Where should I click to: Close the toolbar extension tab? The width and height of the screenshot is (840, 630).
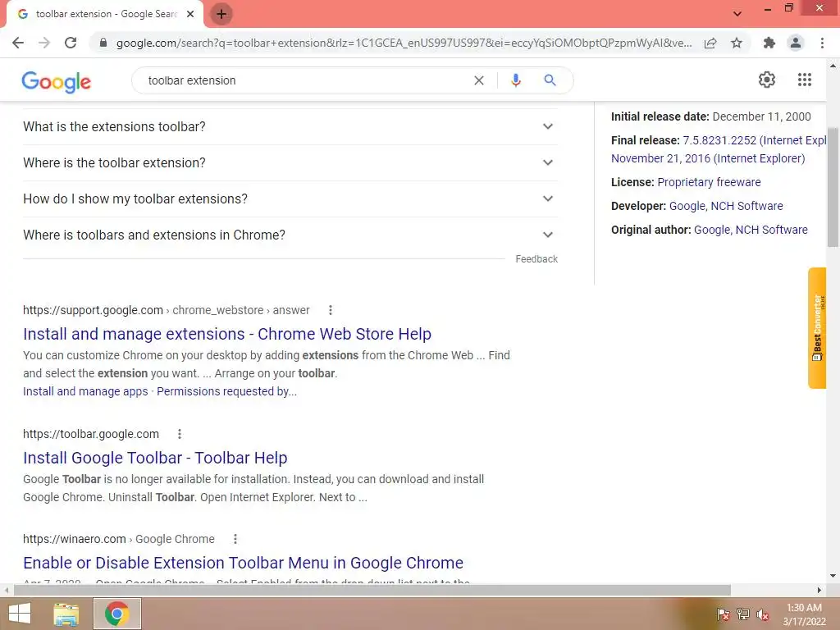pos(190,14)
